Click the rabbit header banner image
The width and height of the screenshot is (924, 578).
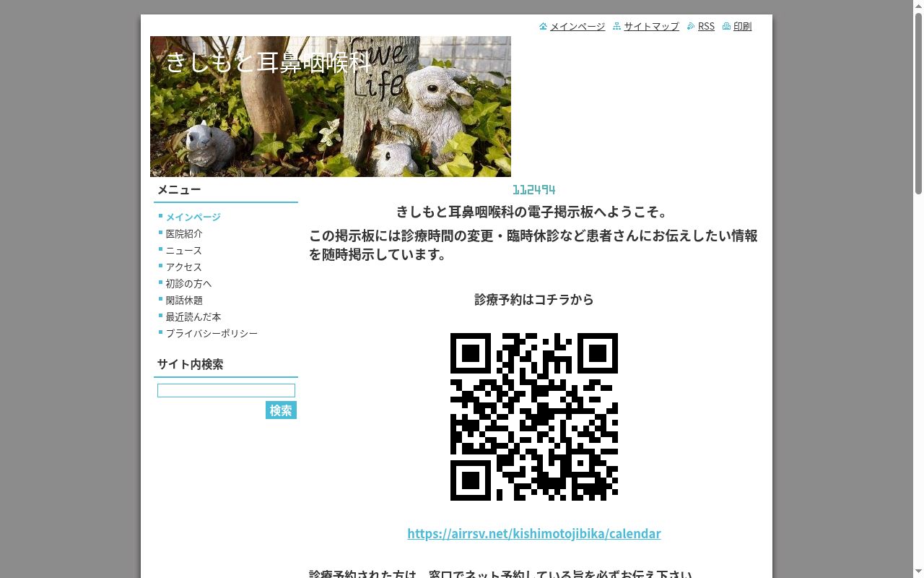(x=331, y=107)
